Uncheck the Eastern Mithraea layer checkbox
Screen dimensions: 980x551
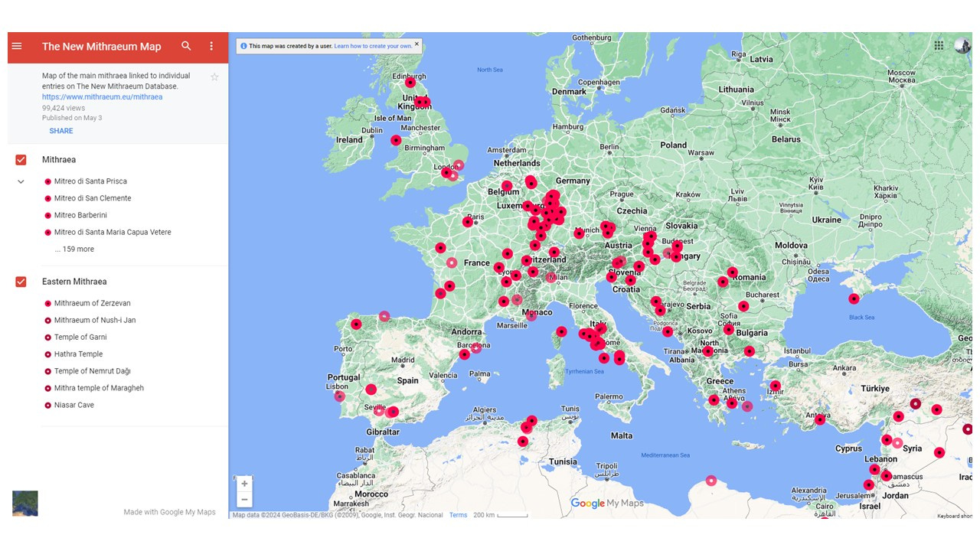(21, 282)
